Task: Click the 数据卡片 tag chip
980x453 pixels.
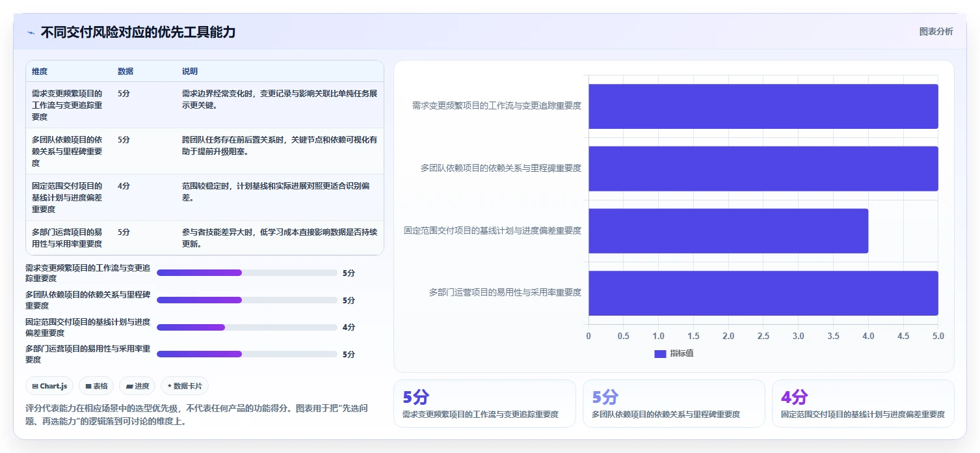Action: coord(185,386)
